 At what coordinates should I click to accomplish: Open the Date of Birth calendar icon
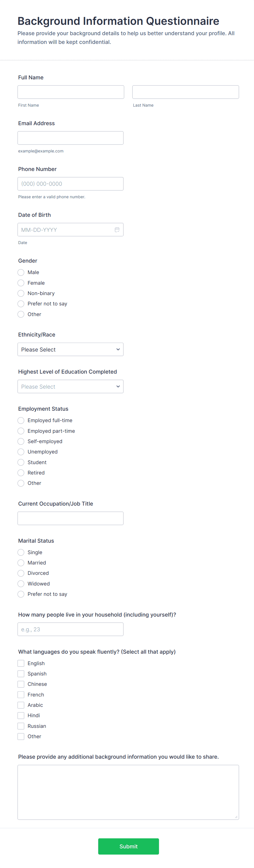pos(117,229)
